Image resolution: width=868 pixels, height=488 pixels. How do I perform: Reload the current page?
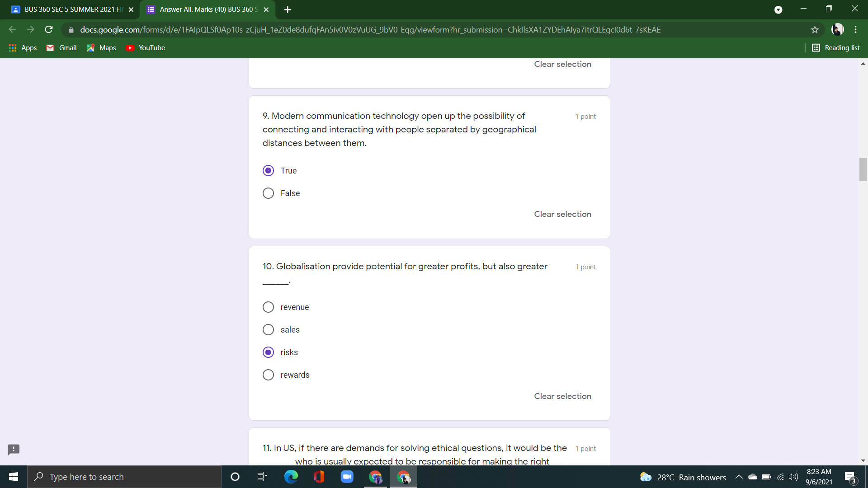pyautogui.click(x=48, y=29)
